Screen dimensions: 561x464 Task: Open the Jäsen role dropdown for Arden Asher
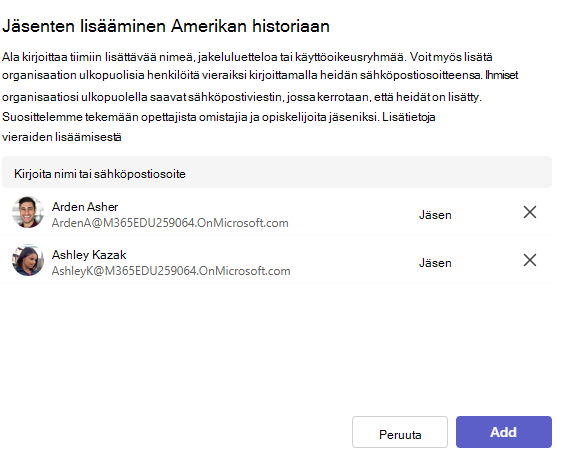point(435,215)
